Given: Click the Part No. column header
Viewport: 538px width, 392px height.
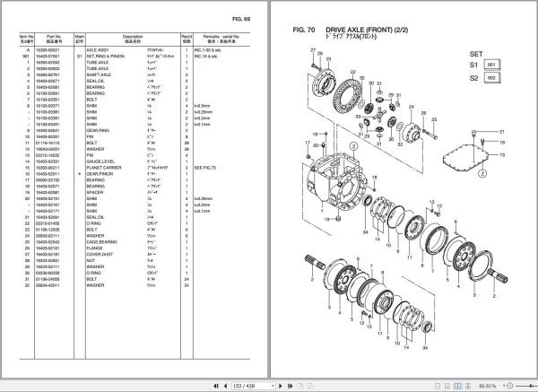Looking at the screenshot, I should tap(54, 39).
